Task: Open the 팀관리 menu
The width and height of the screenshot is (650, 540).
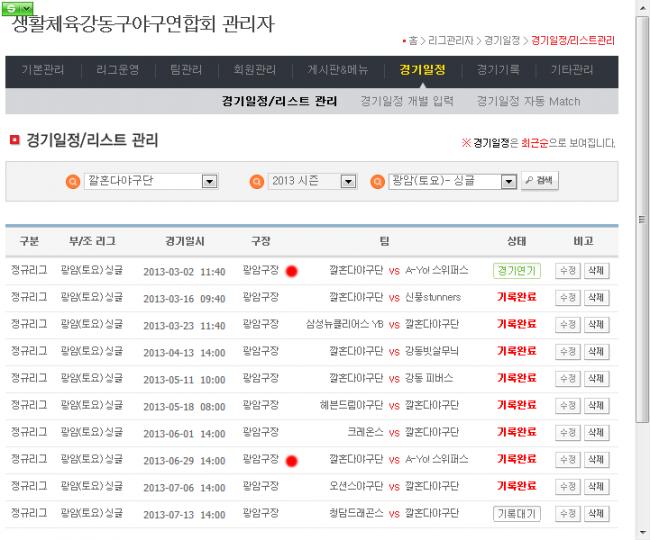Action: click(186, 70)
